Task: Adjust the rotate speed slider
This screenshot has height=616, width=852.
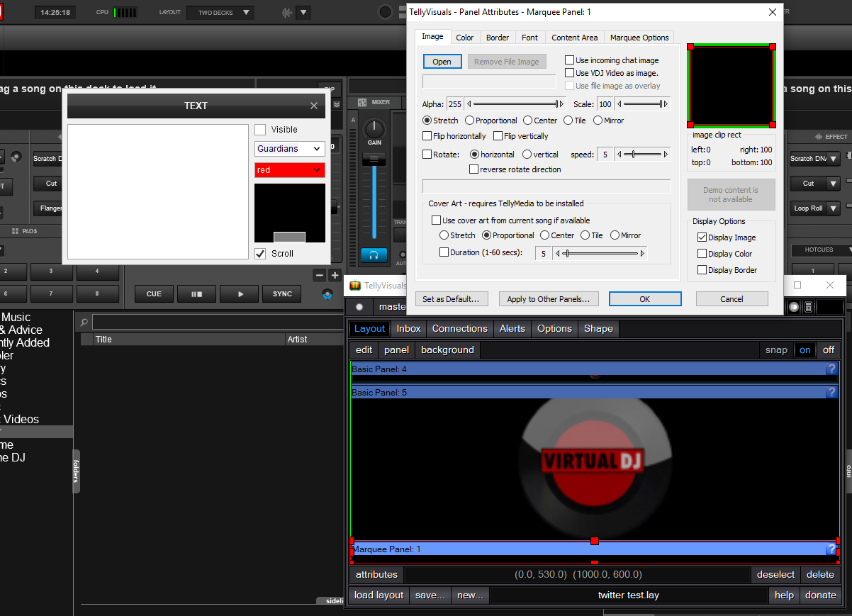Action: (642, 155)
